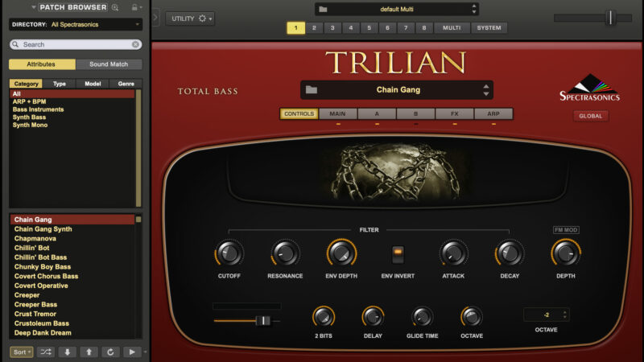Open the MAIN page tab

tap(337, 113)
